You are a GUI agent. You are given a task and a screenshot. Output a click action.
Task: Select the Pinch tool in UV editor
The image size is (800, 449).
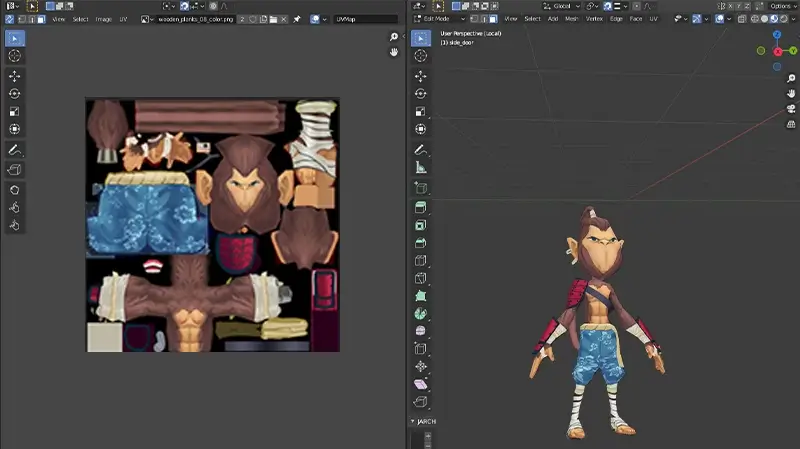tap(14, 225)
